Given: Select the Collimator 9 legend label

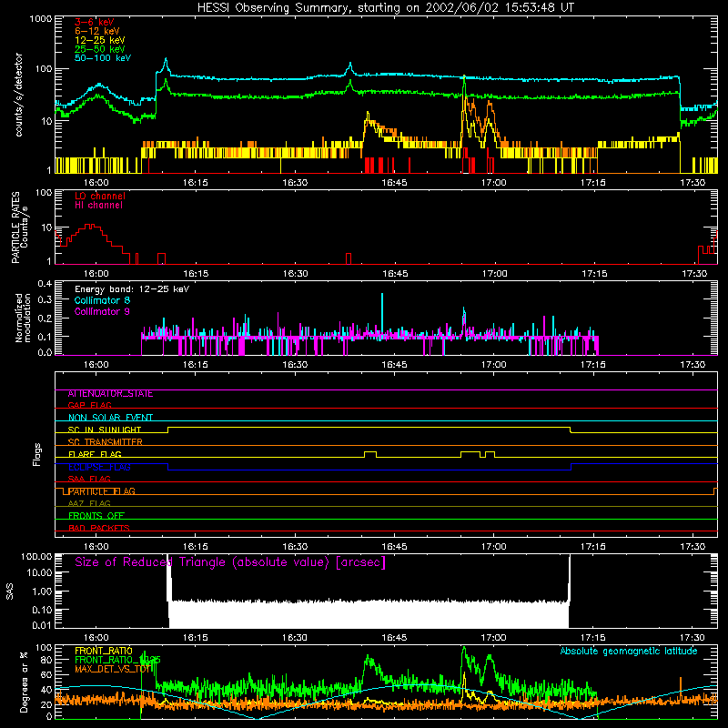Looking at the screenshot, I should (102, 311).
